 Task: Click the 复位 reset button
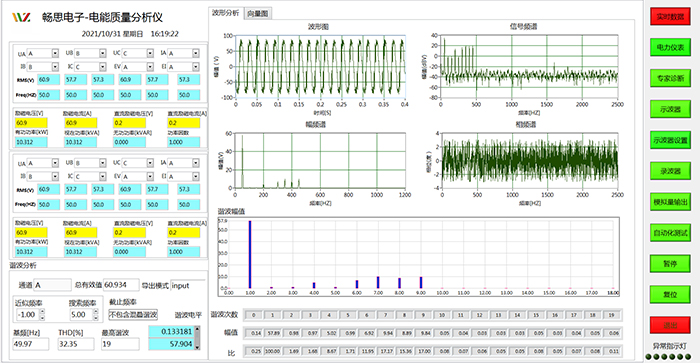coord(670,295)
